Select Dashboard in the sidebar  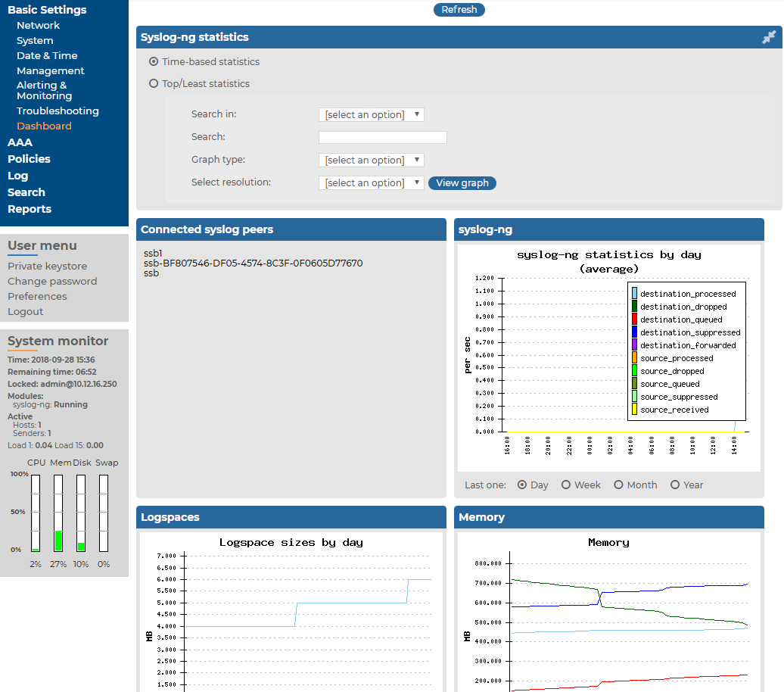[44, 126]
